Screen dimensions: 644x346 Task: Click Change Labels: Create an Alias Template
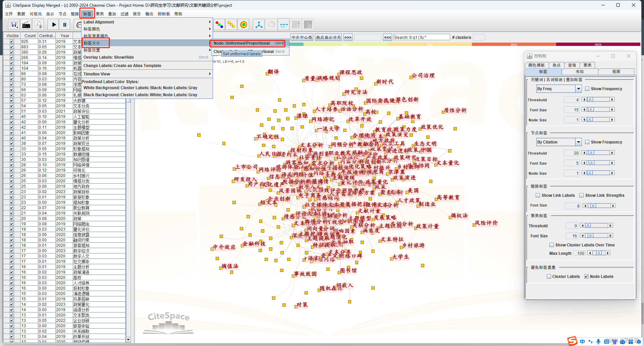147,66
